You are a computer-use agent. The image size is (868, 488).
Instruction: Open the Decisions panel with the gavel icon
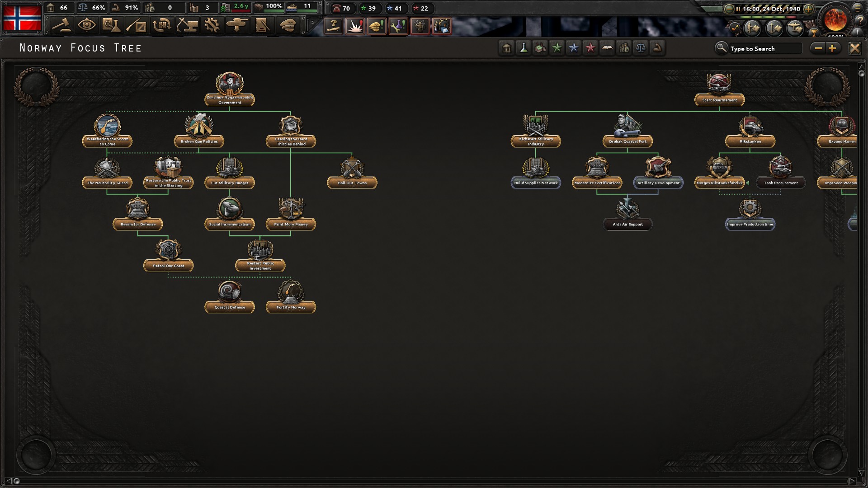62,26
